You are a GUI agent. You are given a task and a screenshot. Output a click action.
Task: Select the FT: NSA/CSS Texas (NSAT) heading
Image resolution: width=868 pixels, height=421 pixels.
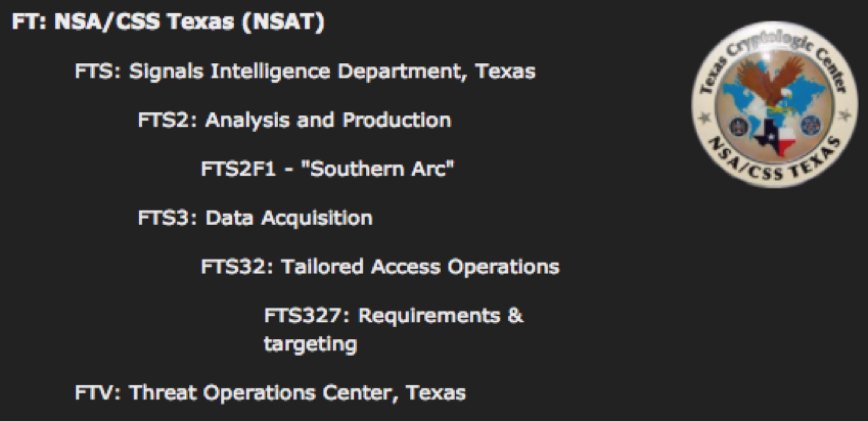pyautogui.click(x=168, y=22)
